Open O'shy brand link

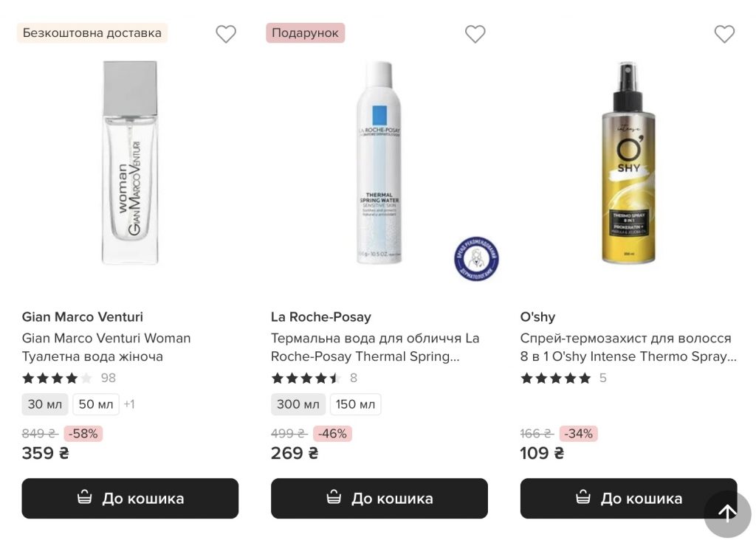(537, 317)
